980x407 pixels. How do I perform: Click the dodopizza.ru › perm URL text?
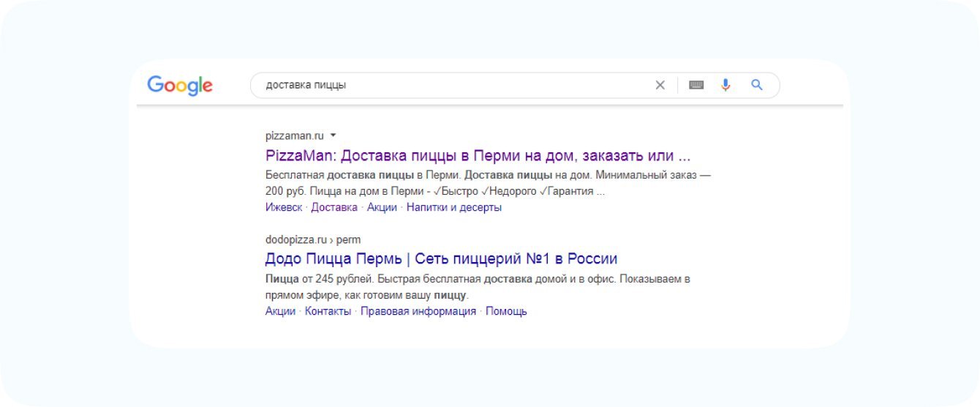coord(313,239)
